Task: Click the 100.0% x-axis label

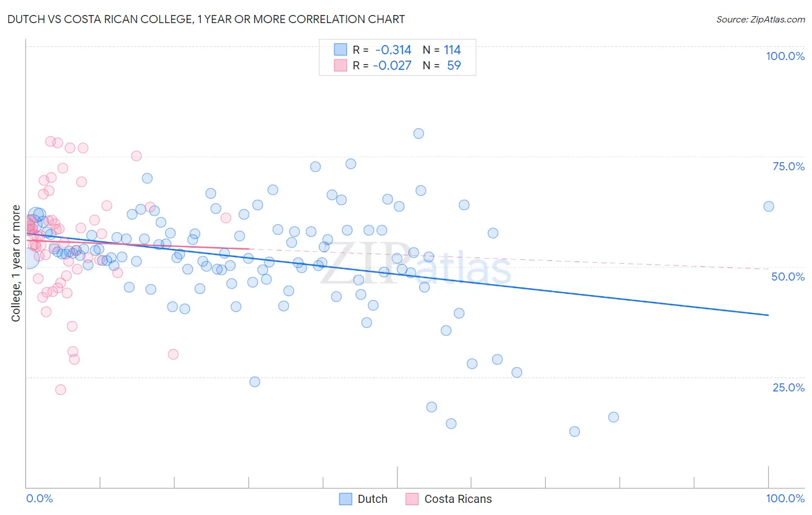Action: click(785, 498)
